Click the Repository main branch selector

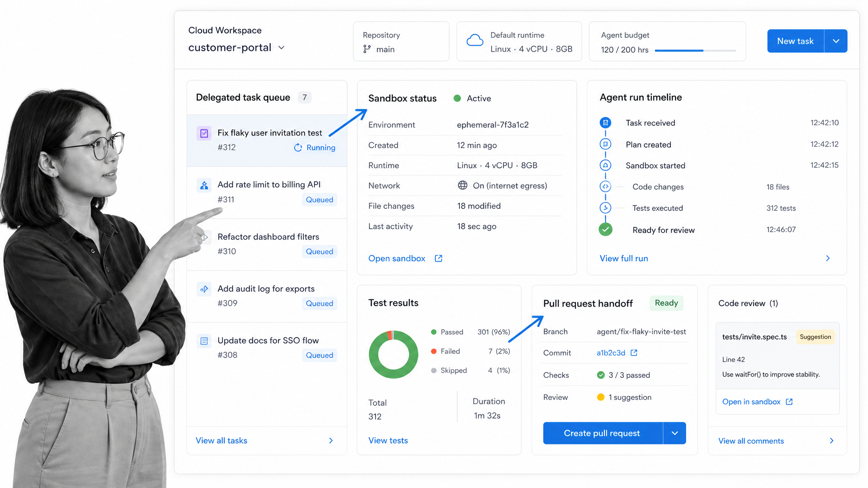click(401, 42)
